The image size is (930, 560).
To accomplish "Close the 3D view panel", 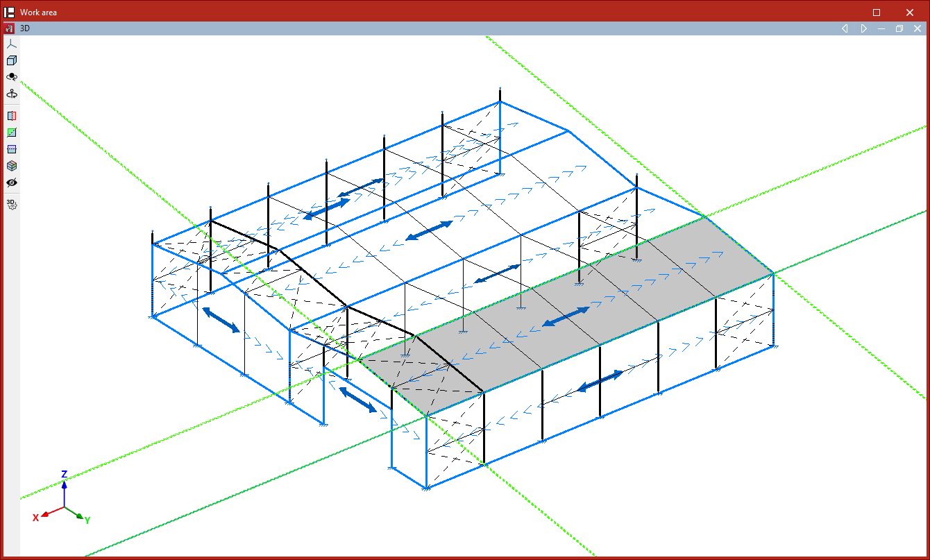I will 918,28.
